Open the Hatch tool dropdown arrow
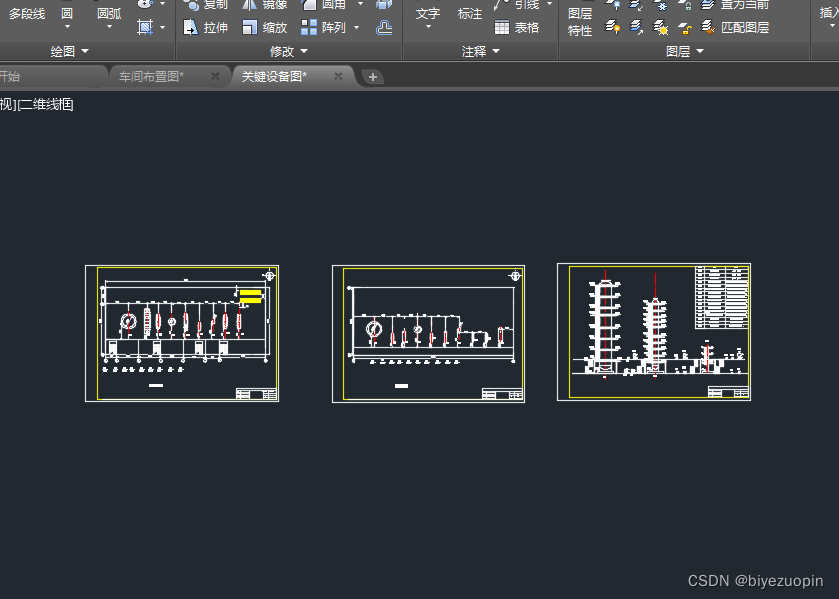Screen dimensions: 839x599 tap(163, 27)
